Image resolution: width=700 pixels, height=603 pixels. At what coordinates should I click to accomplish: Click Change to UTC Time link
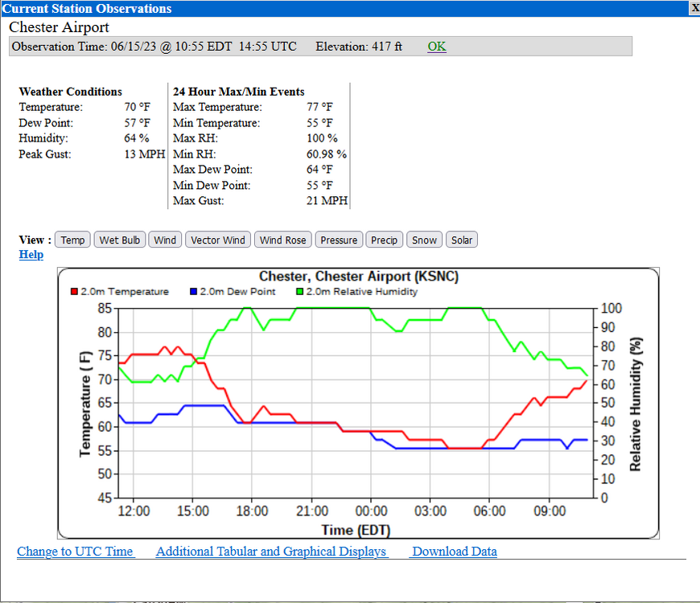click(x=75, y=552)
